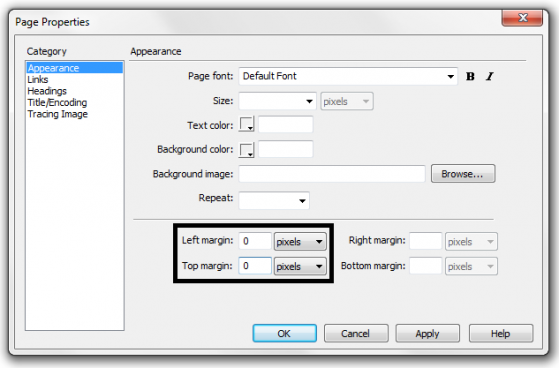Open the Size dropdown list

point(277,101)
